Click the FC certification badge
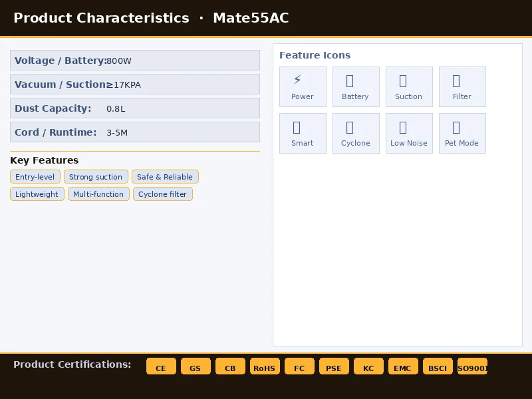Viewport: 532px width, 399px height. pyautogui.click(x=300, y=366)
